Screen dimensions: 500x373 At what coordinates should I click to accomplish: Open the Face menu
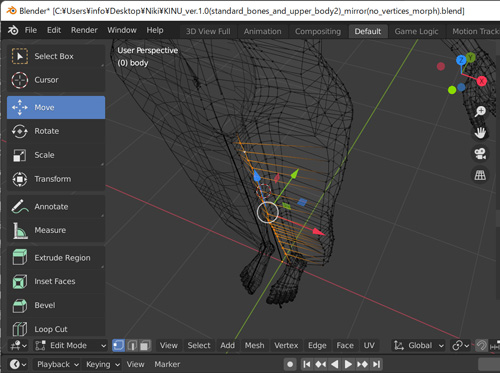(345, 346)
